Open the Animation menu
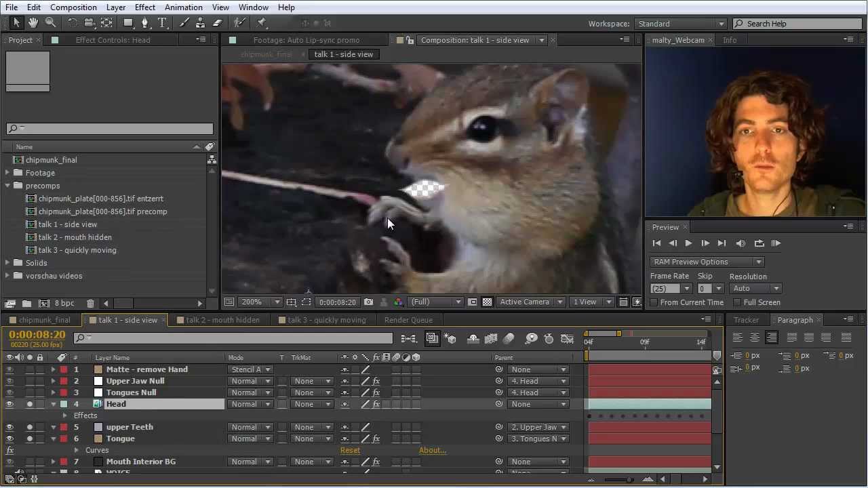The image size is (868, 488). [x=183, y=7]
